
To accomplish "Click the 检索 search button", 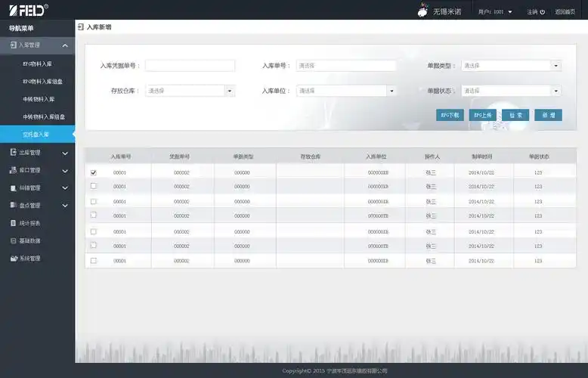I will pyautogui.click(x=515, y=115).
